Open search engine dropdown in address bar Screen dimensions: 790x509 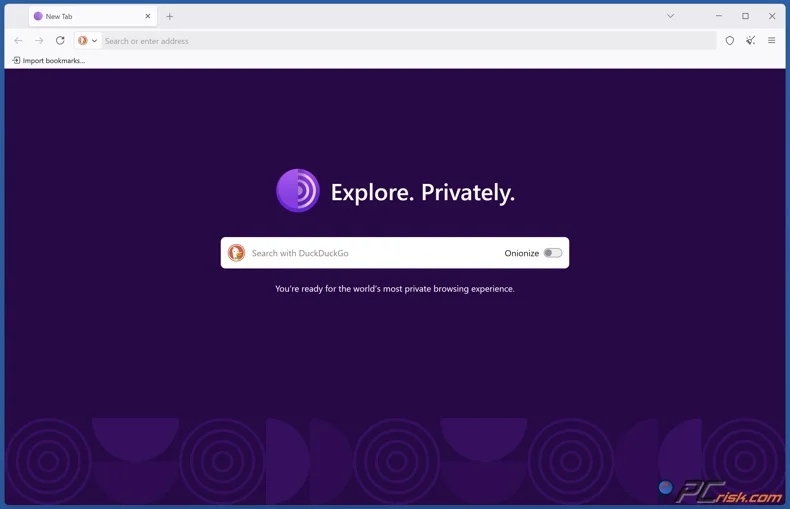click(x=88, y=41)
